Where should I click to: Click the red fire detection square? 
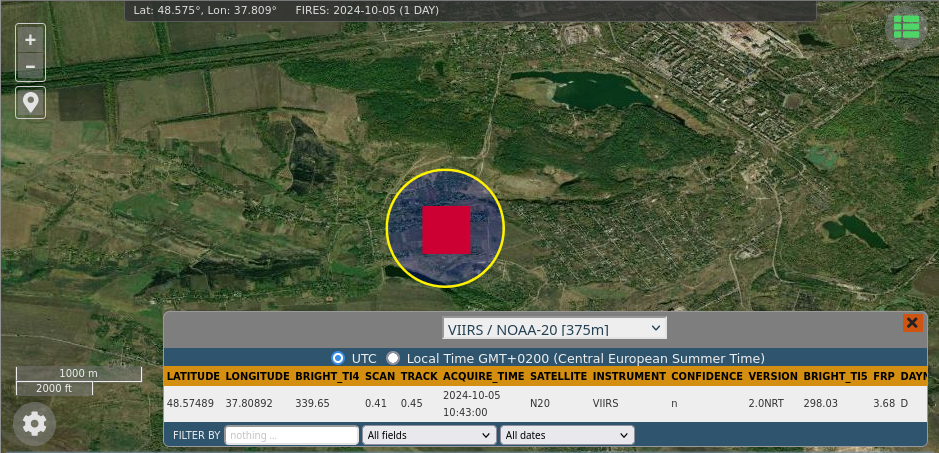pos(446,230)
